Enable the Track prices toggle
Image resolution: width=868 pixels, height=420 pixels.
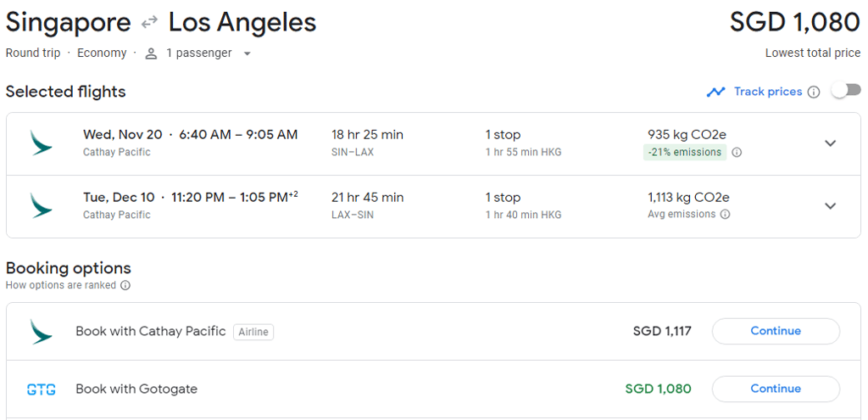pyautogui.click(x=845, y=91)
